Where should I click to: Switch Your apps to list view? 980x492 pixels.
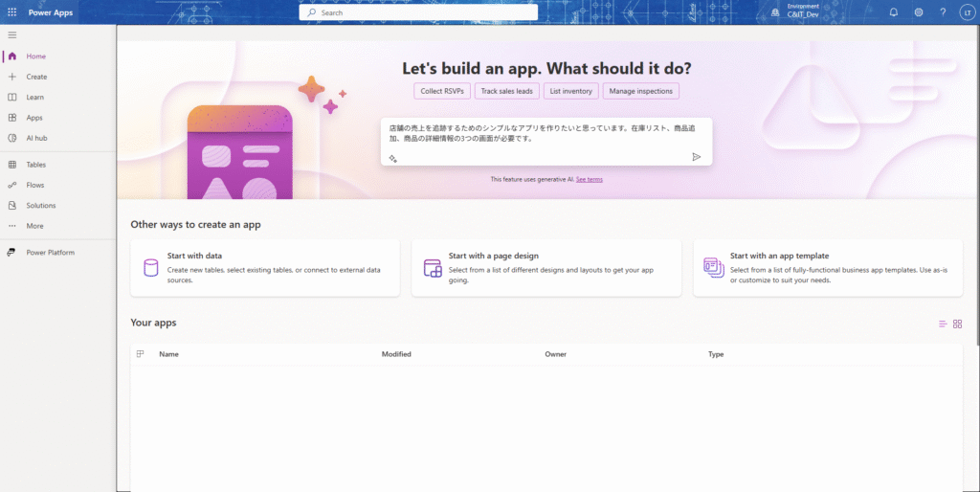pyautogui.click(x=943, y=324)
